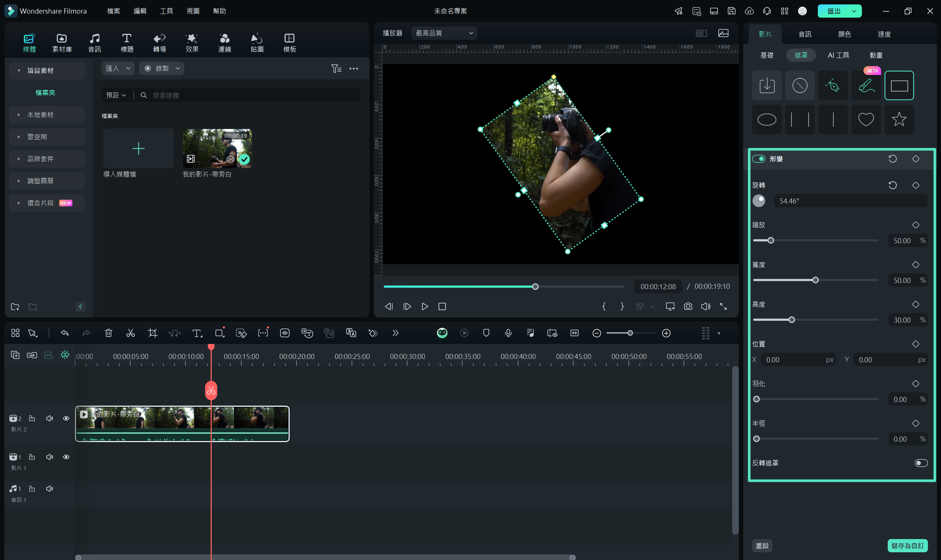Screen dimensions: 941x560
Task: Click the import mask icon
Action: 767,86
